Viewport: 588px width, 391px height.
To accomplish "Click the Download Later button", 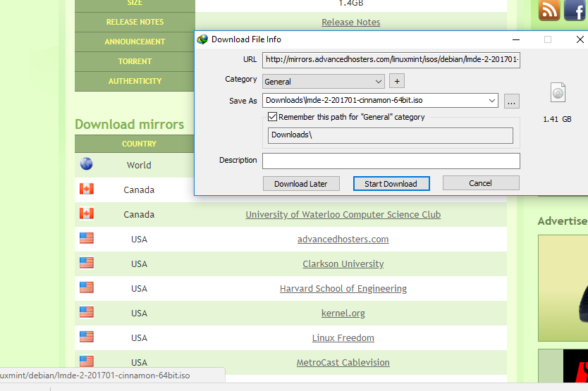I will point(301,184).
